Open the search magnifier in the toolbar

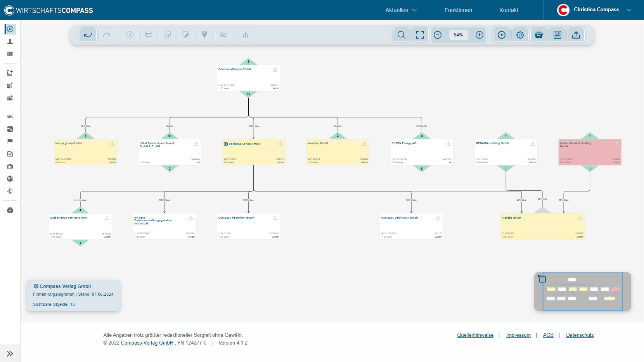[x=402, y=35]
